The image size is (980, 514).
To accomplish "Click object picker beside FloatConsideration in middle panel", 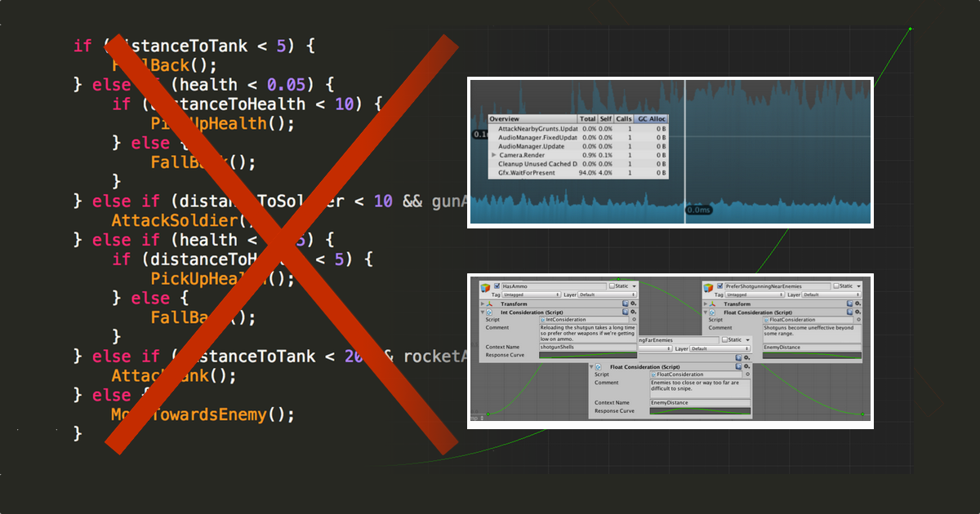I will click(x=747, y=374).
